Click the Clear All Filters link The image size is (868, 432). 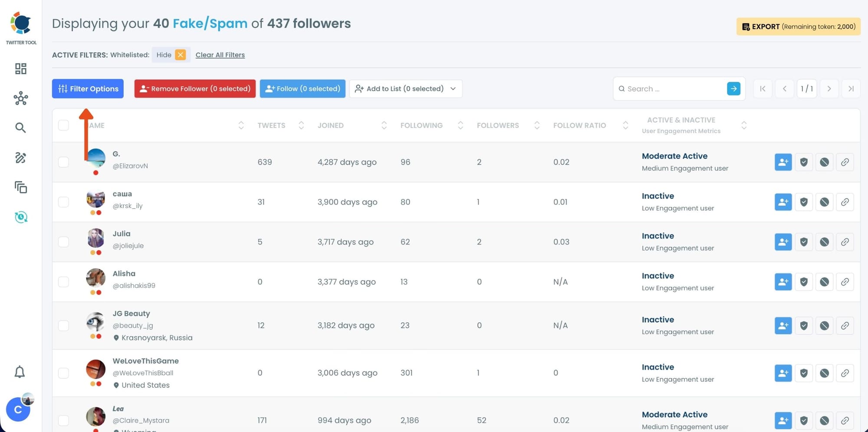[x=220, y=55]
